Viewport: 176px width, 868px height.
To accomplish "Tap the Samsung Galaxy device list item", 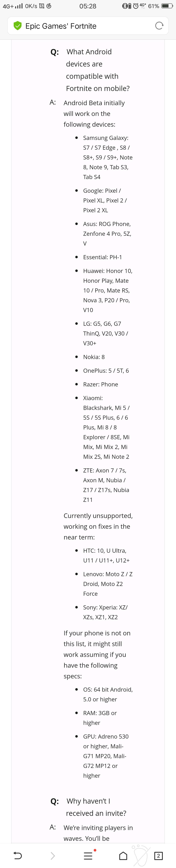I will 108,157.
